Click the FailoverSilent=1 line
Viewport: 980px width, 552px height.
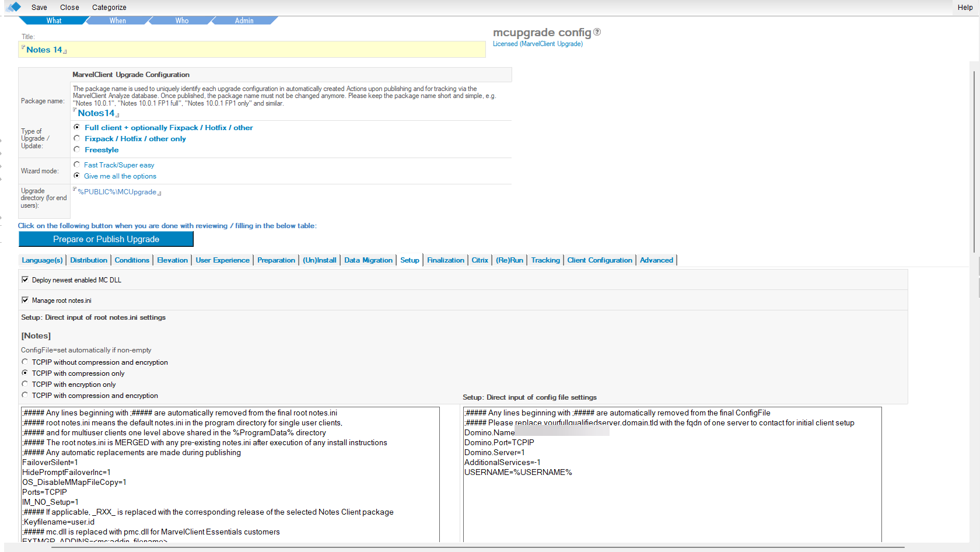[50, 462]
